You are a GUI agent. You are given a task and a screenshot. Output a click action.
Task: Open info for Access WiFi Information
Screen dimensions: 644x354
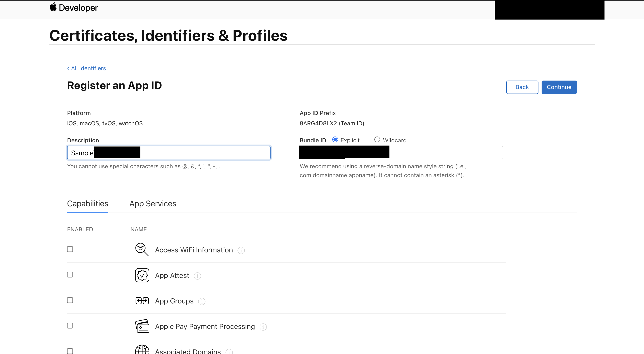[241, 250]
